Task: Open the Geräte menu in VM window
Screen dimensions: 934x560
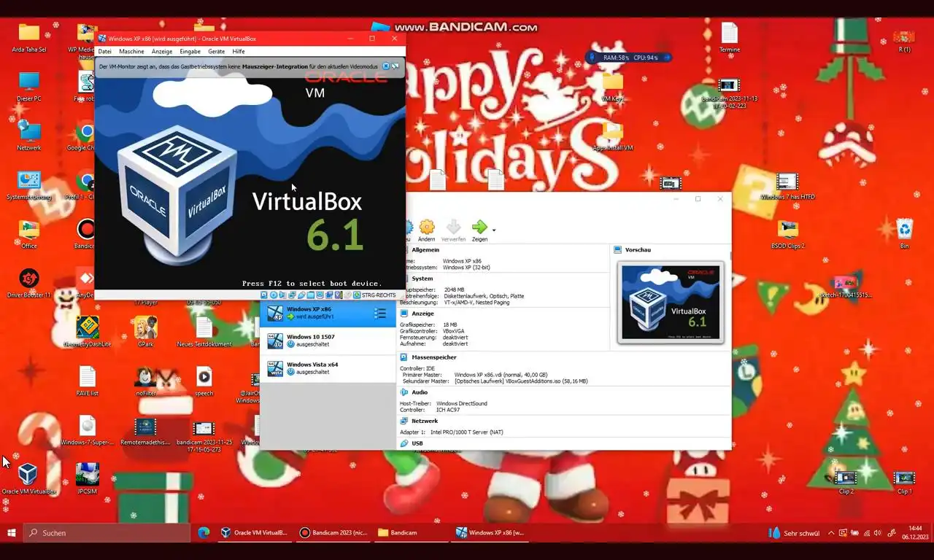Action: click(216, 52)
